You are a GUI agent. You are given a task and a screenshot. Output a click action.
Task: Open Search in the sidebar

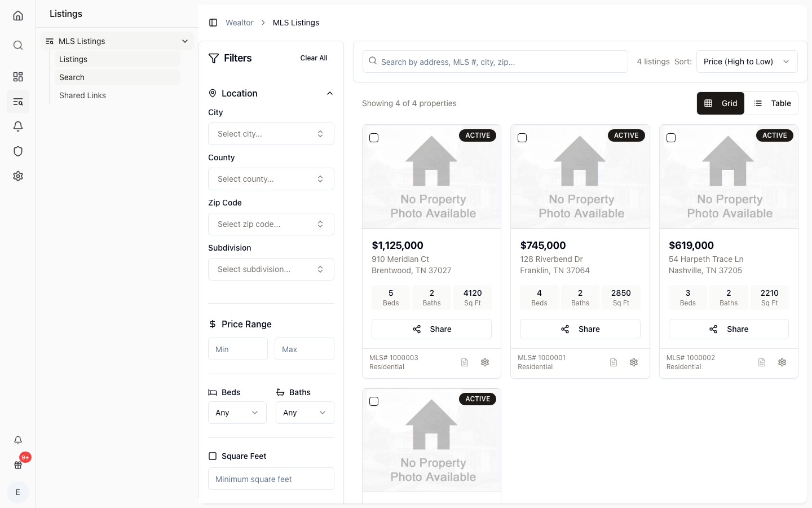[x=117, y=77]
